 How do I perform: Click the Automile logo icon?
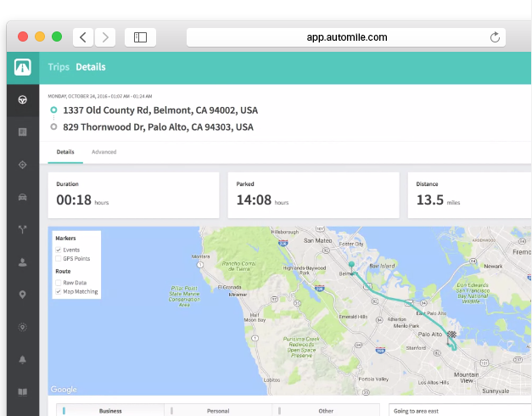click(x=23, y=67)
